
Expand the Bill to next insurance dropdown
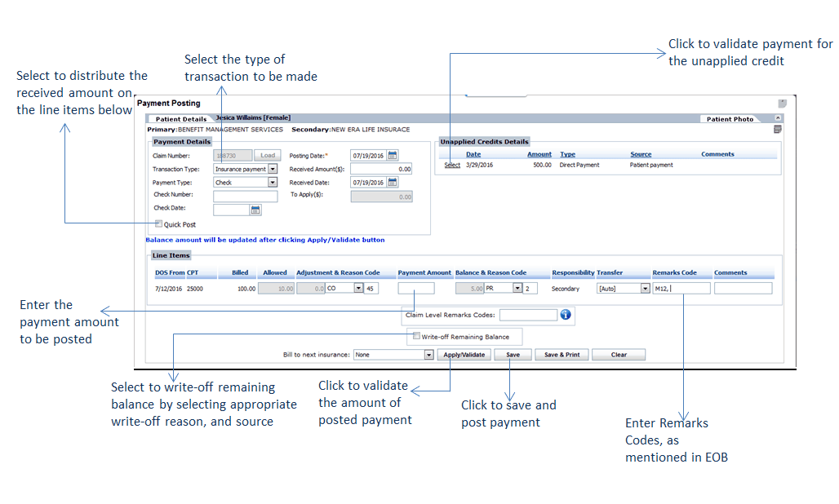coord(428,355)
